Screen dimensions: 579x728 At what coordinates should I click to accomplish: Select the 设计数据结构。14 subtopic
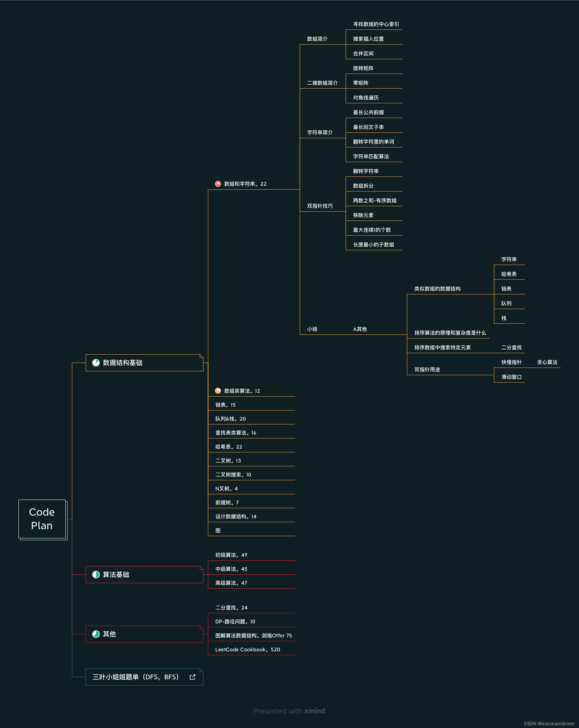tap(236, 516)
